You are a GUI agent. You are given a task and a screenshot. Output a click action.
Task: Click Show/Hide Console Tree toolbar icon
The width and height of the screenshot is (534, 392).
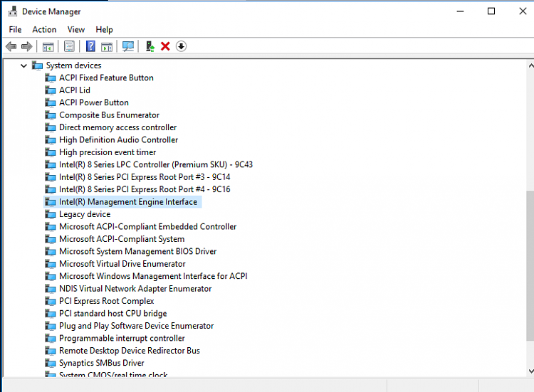(48, 46)
